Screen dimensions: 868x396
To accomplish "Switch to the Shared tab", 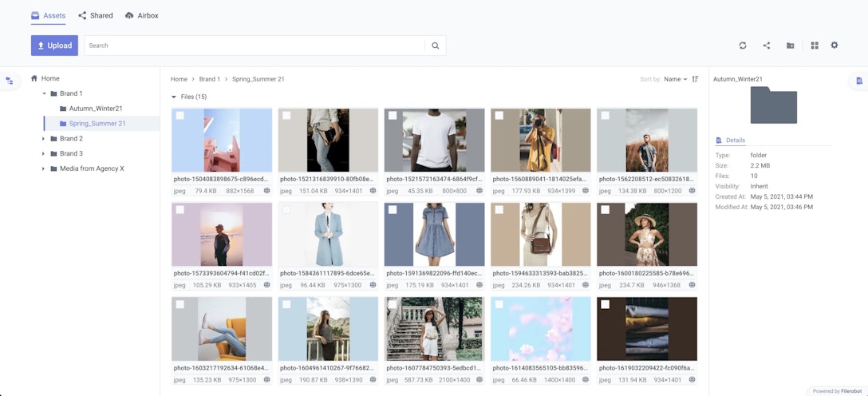I will pyautogui.click(x=96, y=15).
